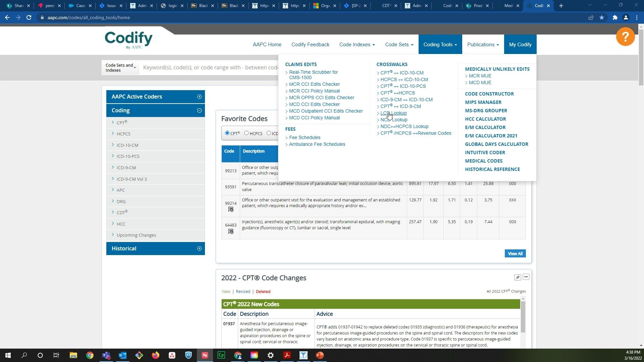Image resolution: width=644 pixels, height=362 pixels.
Task: Expand the Upcoming Changes sidebar entry
Action: pos(136,235)
